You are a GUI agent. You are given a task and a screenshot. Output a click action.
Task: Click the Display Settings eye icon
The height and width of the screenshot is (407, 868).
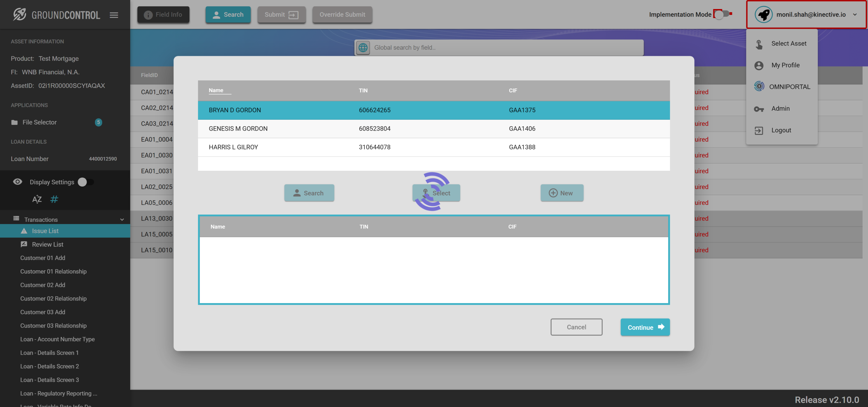[17, 182]
